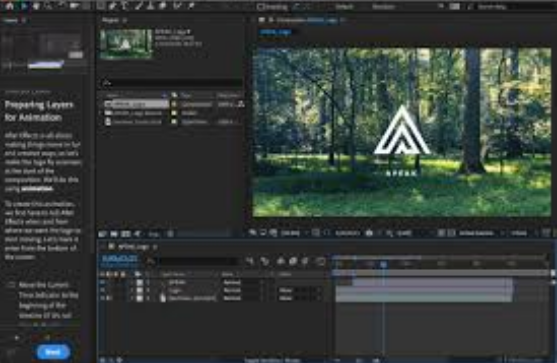Expand the rainforest layer properties
The image size is (557, 363).
132,298
